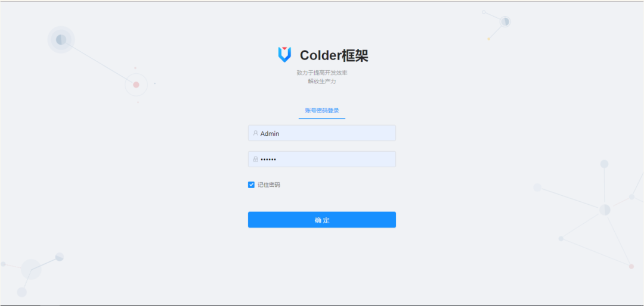644x306 pixels.
Task: Click the 解放生产力 tagline text
Action: (x=322, y=81)
